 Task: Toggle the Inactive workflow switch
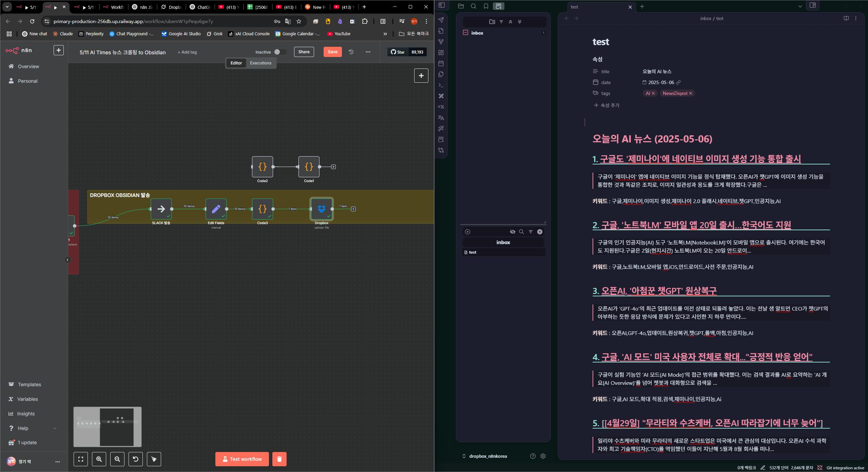(x=280, y=52)
